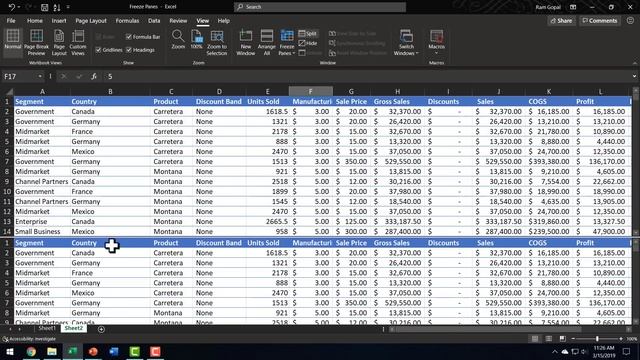
Task: Open Custom Views dialog
Action: (x=78, y=42)
